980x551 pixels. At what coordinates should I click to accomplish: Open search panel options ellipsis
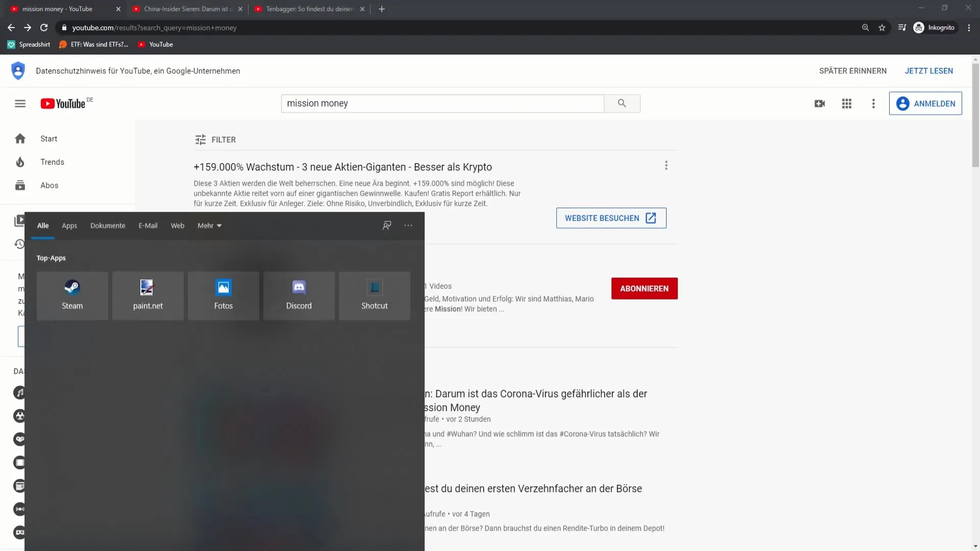tap(408, 226)
